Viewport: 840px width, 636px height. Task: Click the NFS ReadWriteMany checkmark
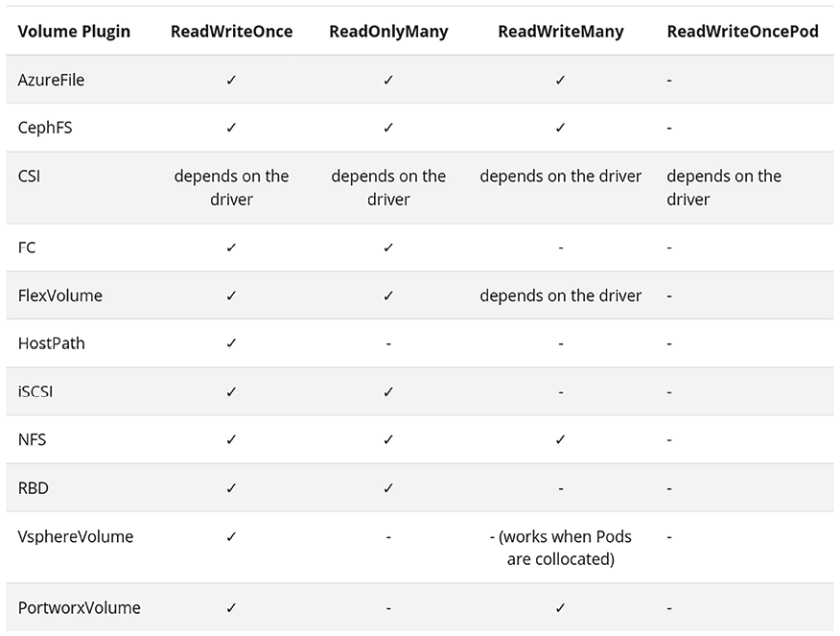[561, 440]
